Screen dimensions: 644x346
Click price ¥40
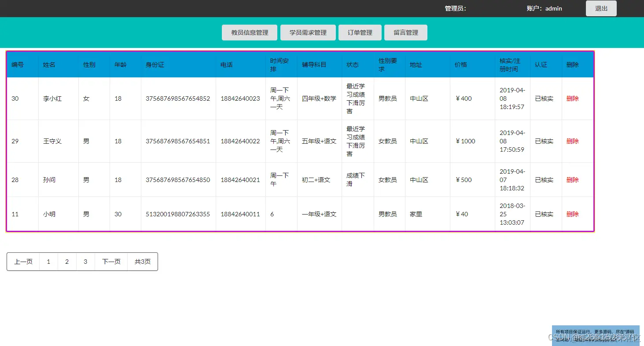point(462,214)
